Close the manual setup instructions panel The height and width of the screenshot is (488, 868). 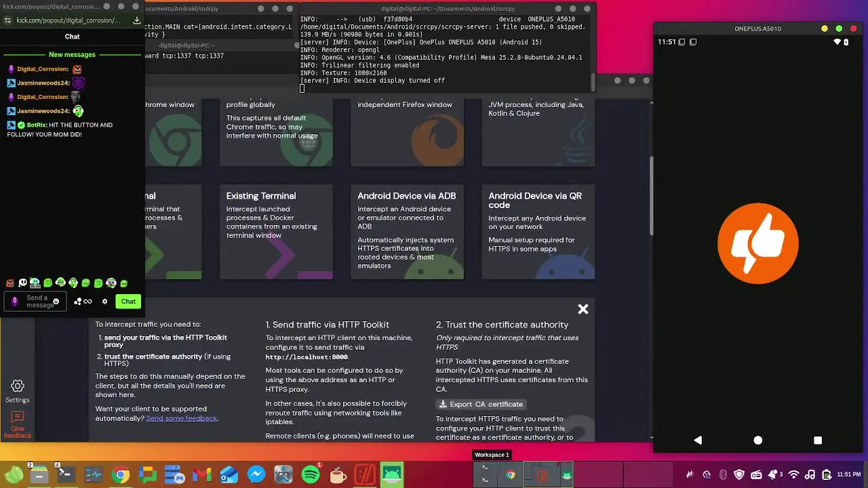[583, 309]
